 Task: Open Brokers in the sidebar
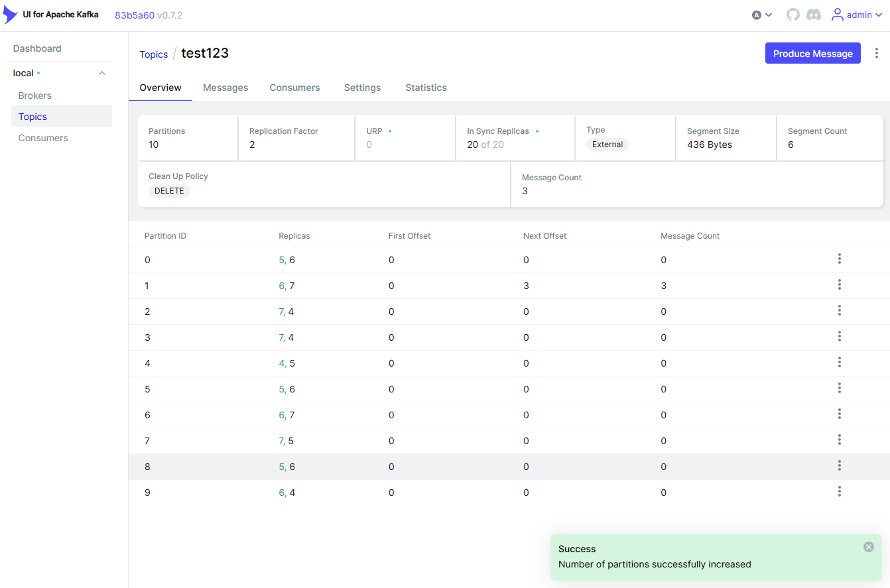coord(35,95)
